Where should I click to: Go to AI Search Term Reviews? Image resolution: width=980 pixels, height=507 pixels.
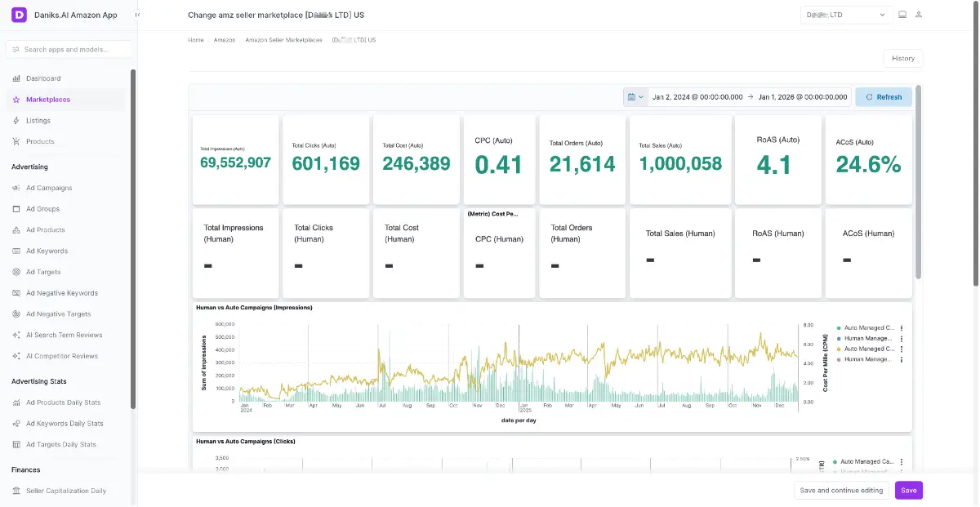[64, 335]
